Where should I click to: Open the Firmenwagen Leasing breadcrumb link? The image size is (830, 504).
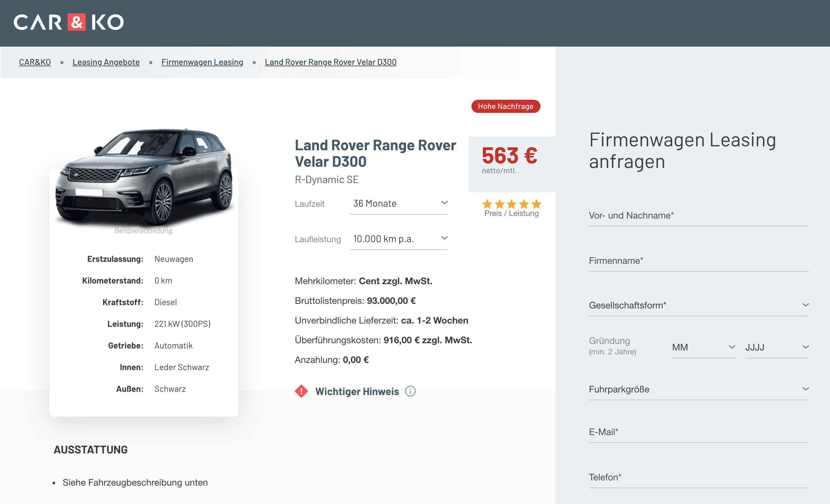[x=202, y=62]
